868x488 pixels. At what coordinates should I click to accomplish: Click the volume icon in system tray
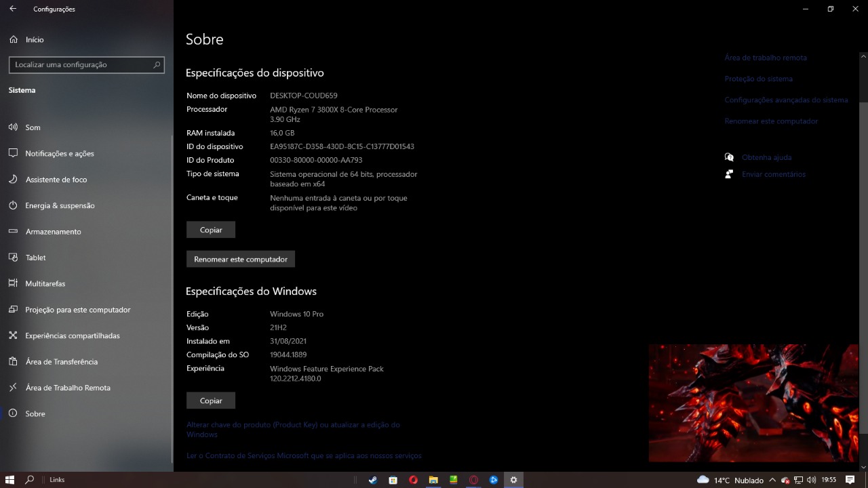coord(811,480)
